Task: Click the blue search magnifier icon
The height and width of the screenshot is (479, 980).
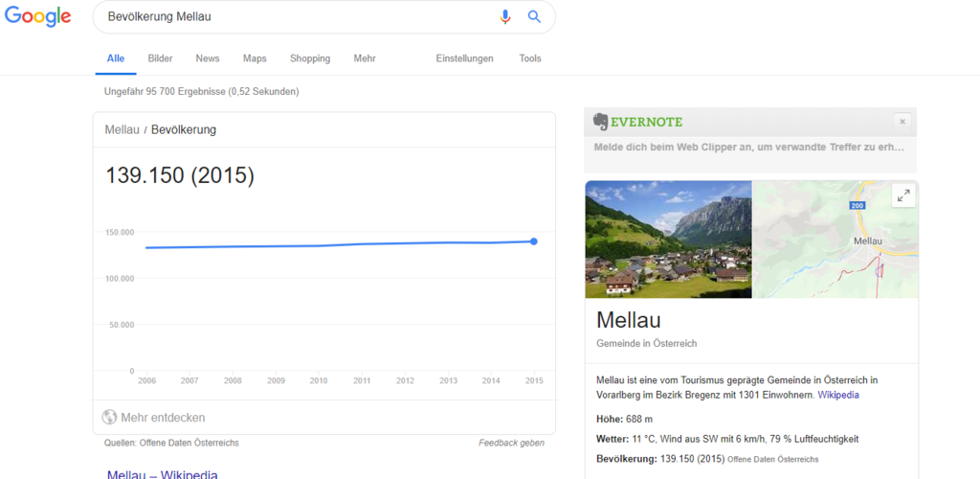Action: click(x=535, y=16)
